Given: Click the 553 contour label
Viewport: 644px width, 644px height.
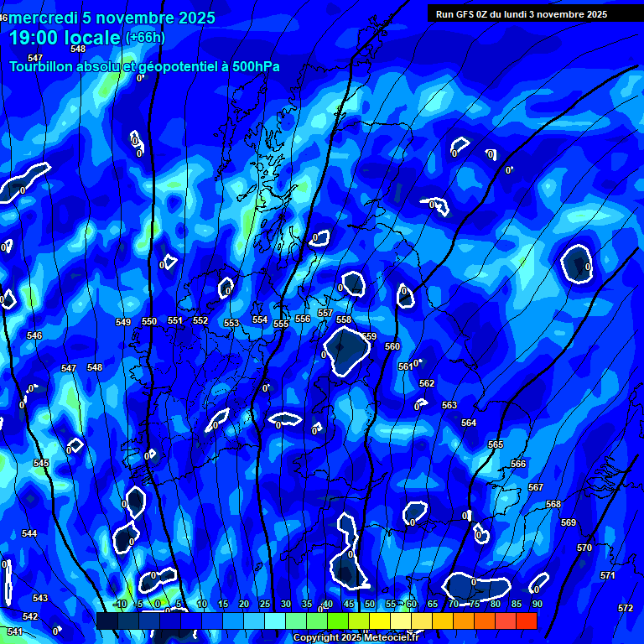Looking at the screenshot, I should click(x=231, y=323).
